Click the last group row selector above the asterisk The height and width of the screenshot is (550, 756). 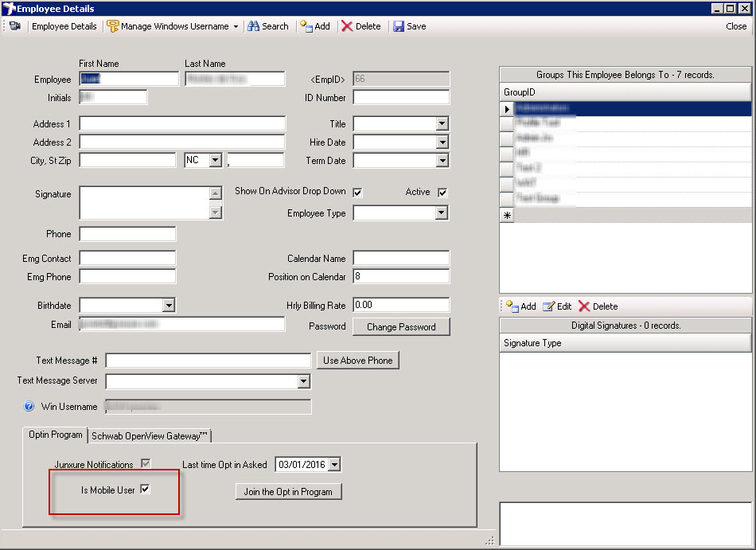tap(507, 199)
